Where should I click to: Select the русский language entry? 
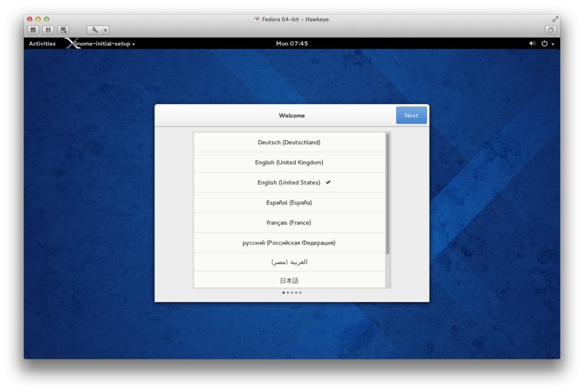coord(289,243)
